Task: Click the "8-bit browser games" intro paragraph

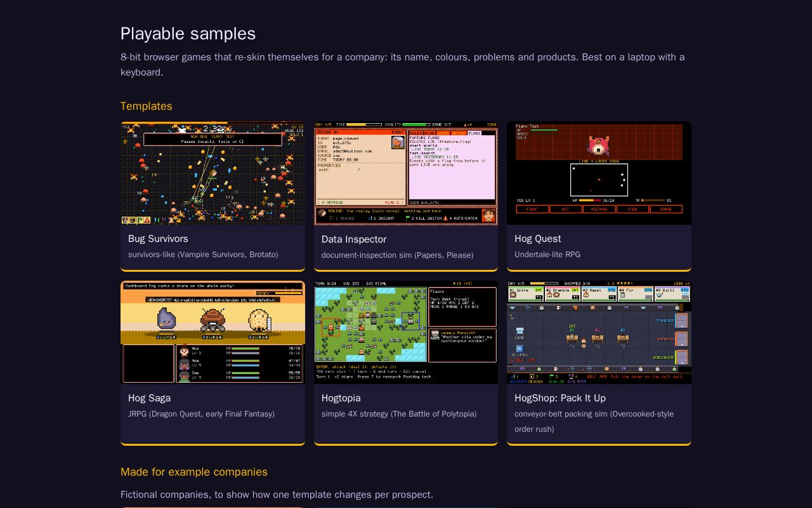Action: (x=403, y=65)
